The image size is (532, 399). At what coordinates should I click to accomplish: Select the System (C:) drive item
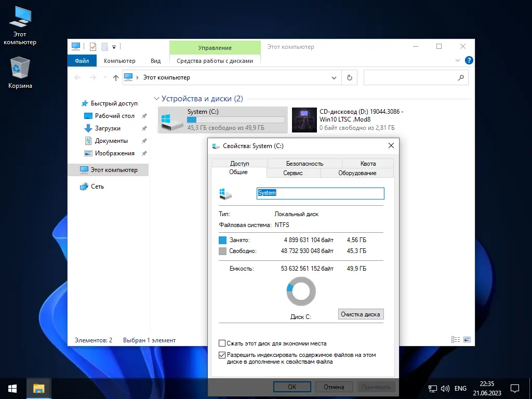222,120
